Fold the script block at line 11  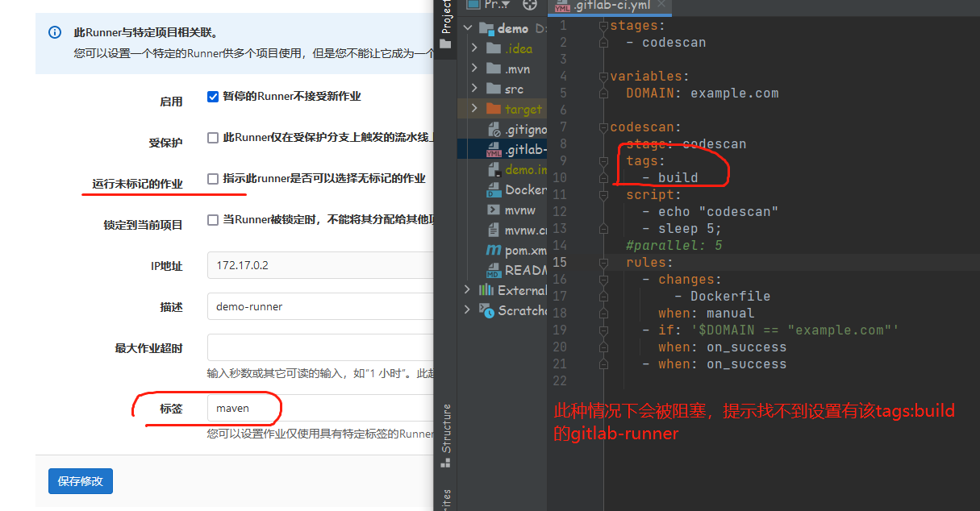[x=603, y=195]
